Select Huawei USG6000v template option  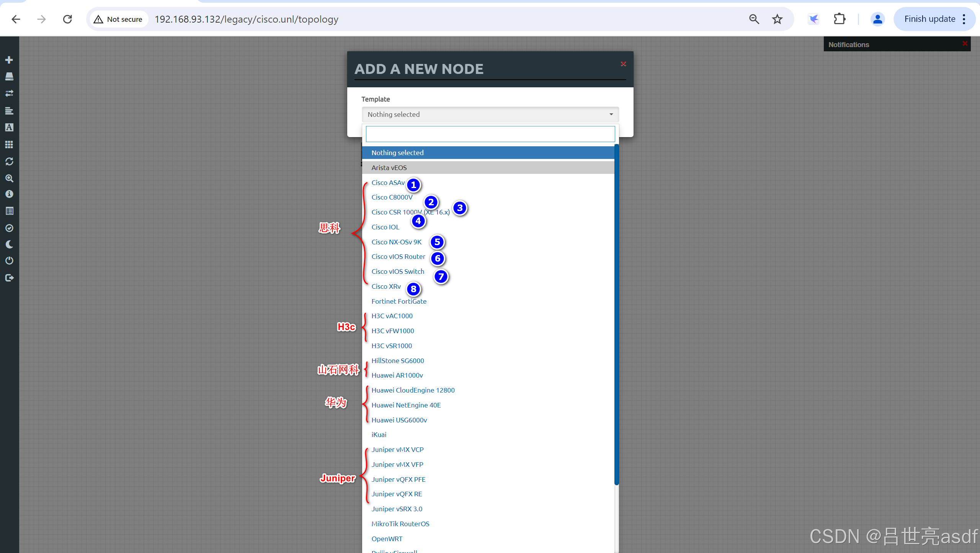pyautogui.click(x=399, y=420)
